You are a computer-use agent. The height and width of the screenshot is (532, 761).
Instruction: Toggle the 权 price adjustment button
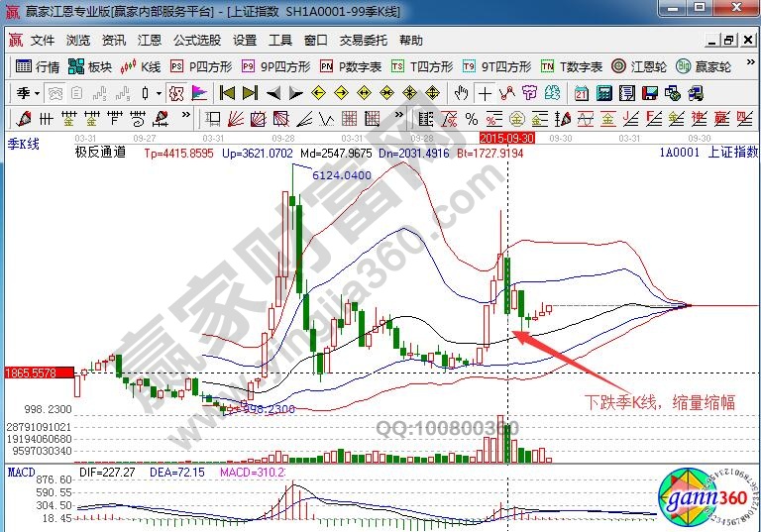tap(176, 93)
